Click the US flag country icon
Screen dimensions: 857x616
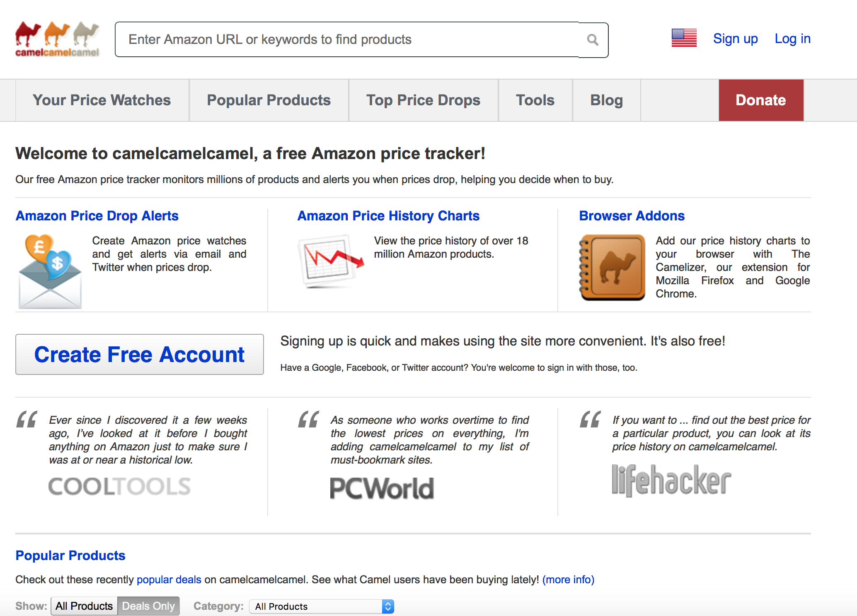pos(684,38)
